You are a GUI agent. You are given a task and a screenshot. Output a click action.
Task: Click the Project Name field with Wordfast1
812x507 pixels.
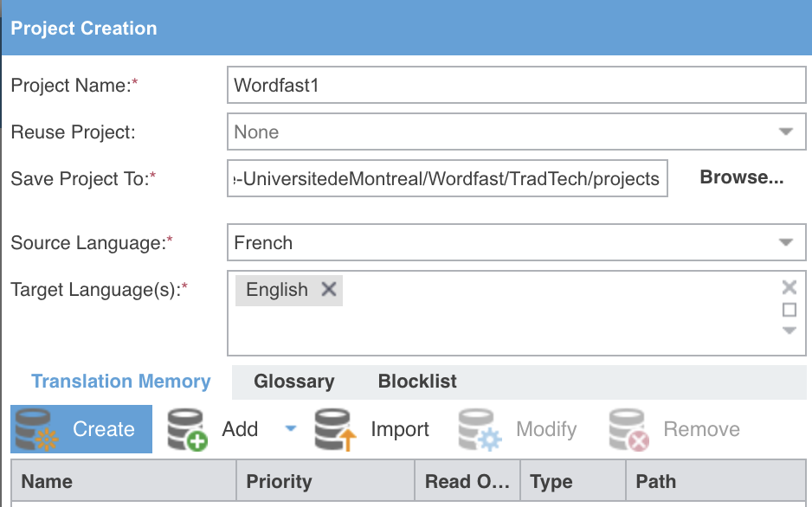[516, 85]
